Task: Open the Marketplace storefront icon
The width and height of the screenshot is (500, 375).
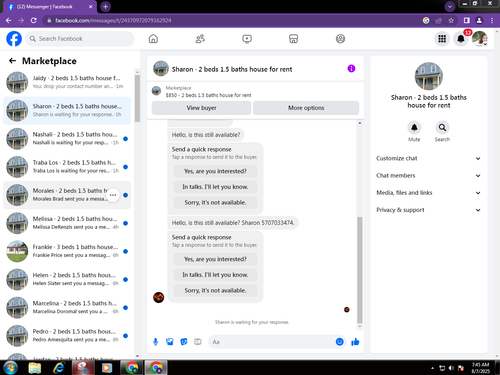Action: [x=293, y=39]
